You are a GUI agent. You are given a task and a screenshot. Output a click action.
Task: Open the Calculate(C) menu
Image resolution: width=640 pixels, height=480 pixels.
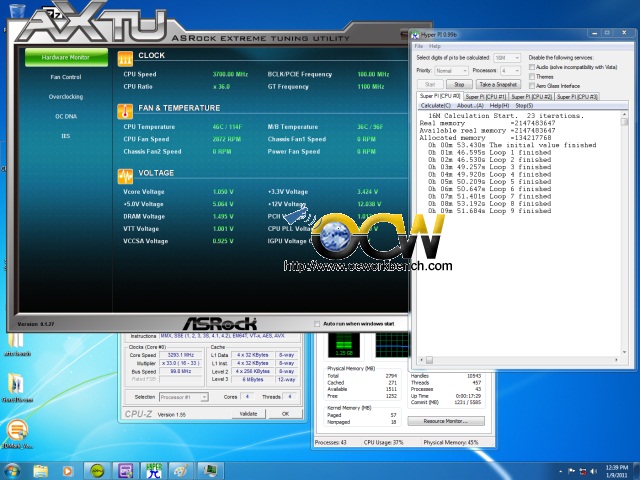[x=436, y=106]
